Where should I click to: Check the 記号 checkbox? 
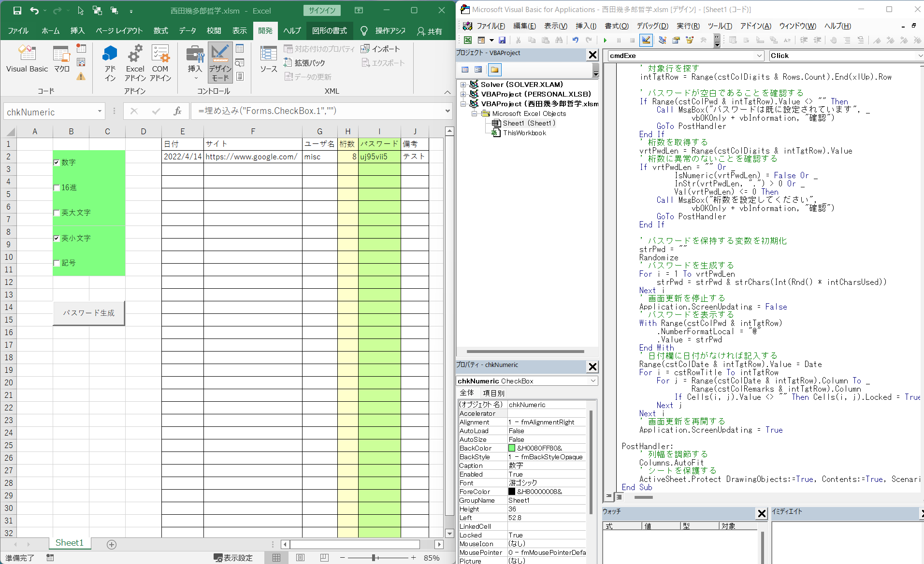[57, 263]
